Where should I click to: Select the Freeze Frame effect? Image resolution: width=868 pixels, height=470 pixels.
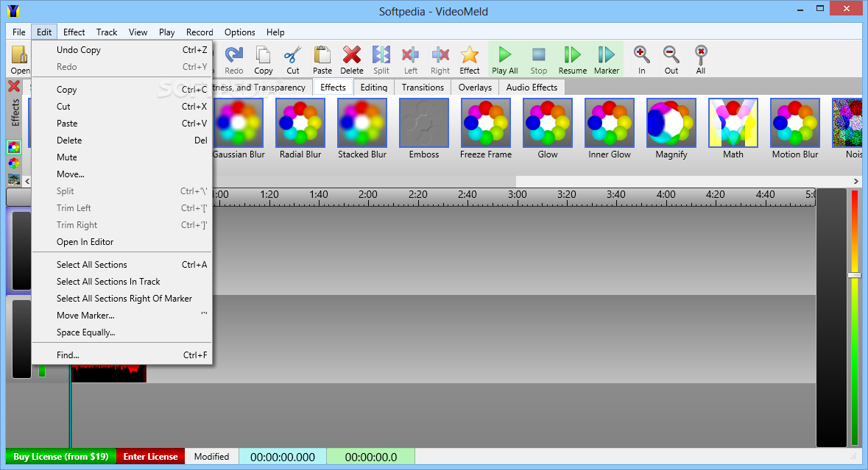point(486,129)
